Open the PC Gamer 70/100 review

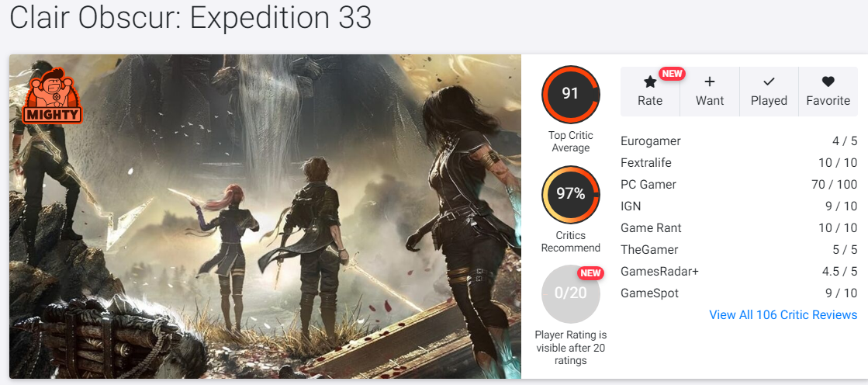coord(739,185)
